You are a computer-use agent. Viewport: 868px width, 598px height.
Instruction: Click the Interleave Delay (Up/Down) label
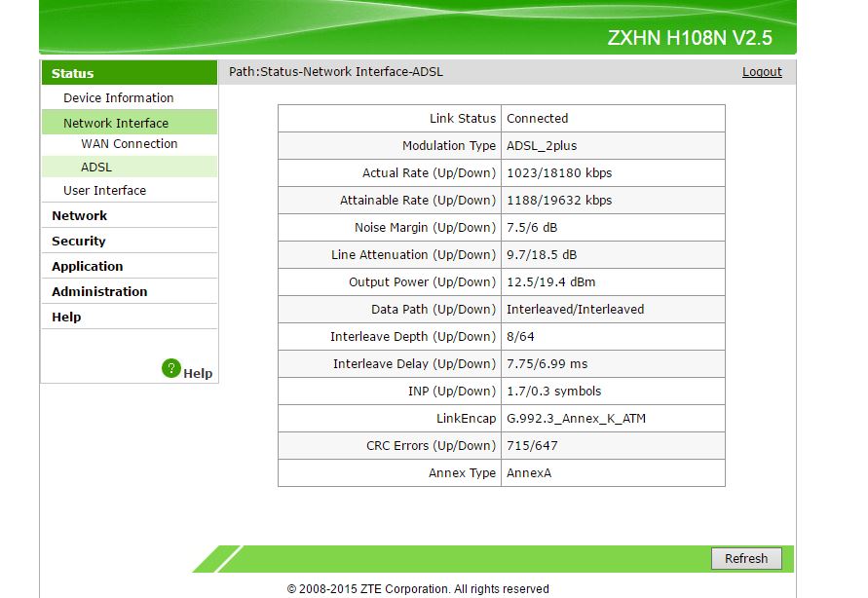tap(415, 364)
